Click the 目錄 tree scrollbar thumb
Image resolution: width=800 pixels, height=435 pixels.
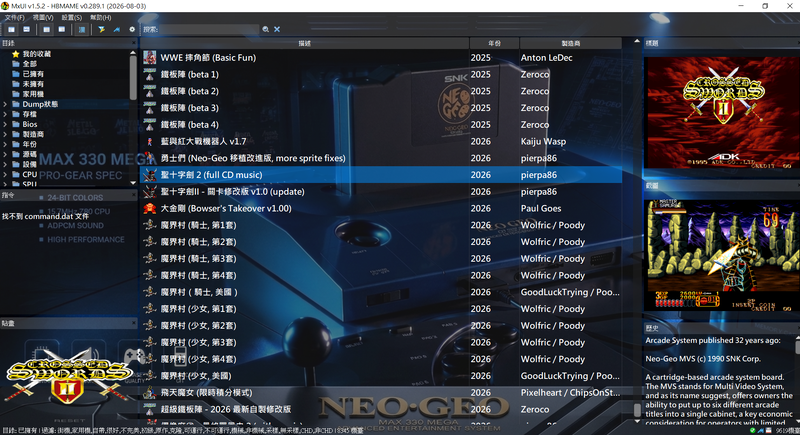click(133, 78)
